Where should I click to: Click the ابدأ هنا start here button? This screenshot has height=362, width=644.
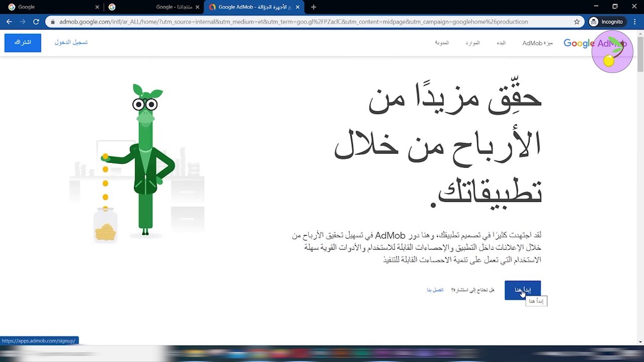pos(523,290)
